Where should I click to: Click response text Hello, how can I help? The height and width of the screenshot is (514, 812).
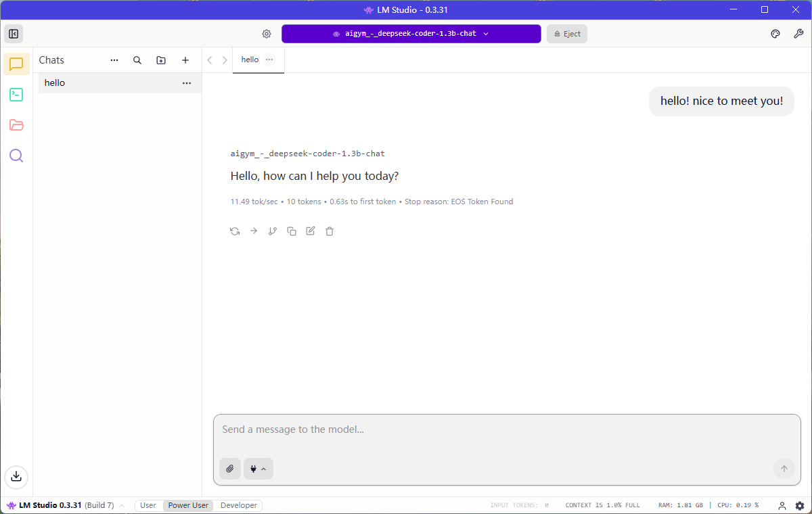tap(315, 176)
